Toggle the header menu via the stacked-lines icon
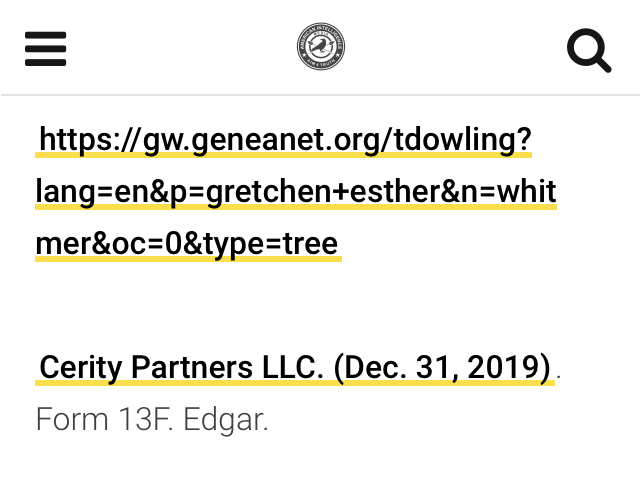Screen dimensions: 640x481 coord(45,49)
